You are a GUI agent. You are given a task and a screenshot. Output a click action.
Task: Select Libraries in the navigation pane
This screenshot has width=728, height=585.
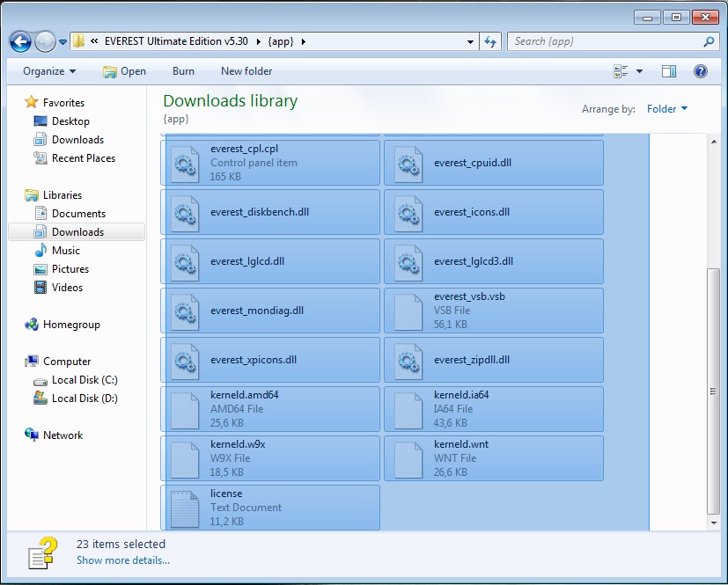pos(63,194)
